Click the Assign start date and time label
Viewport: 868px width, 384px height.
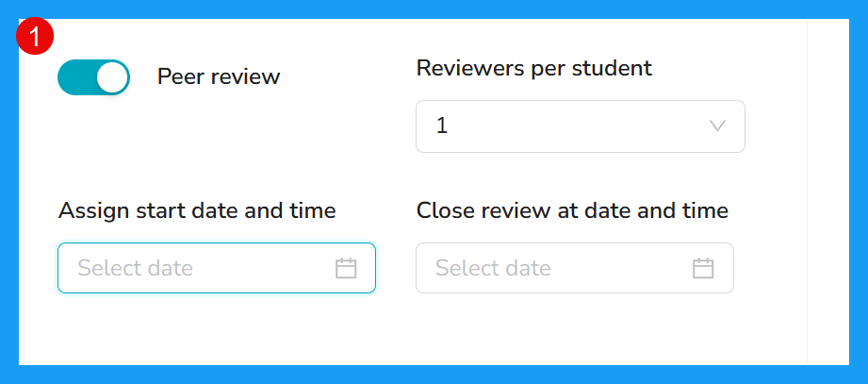[x=197, y=210]
